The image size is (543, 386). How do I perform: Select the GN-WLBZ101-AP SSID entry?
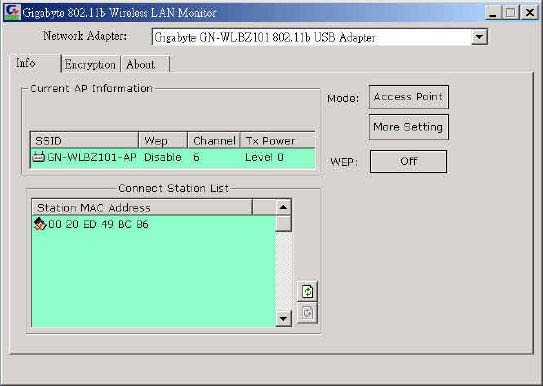pos(92,158)
